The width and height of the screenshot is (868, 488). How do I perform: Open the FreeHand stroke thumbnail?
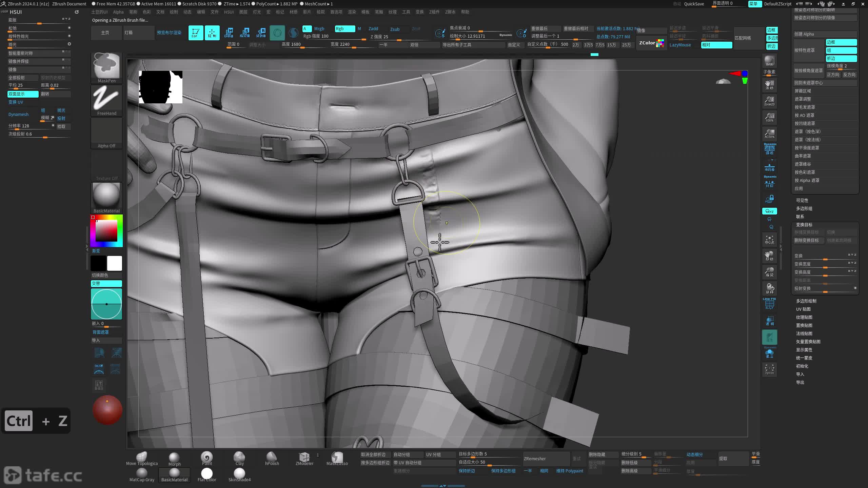coord(106,100)
